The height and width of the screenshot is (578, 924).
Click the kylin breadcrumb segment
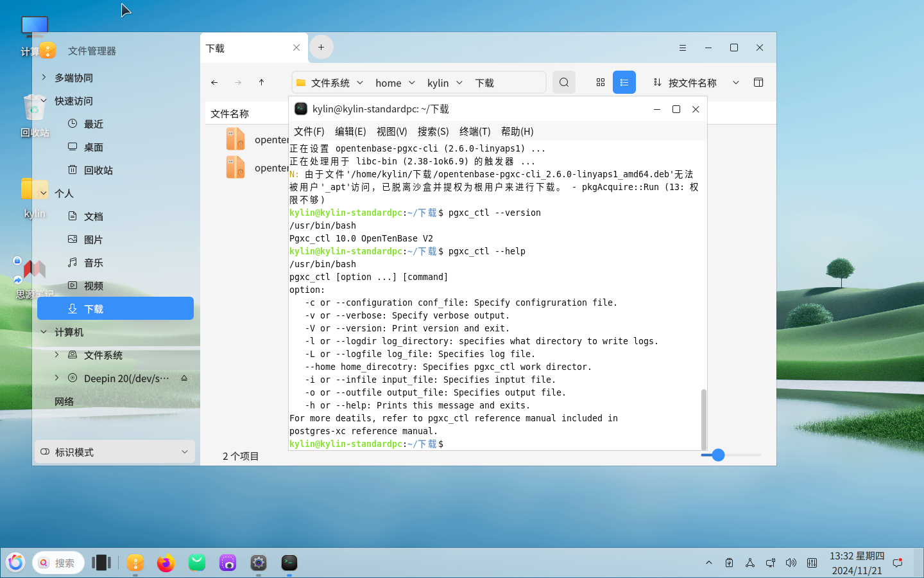coord(438,83)
